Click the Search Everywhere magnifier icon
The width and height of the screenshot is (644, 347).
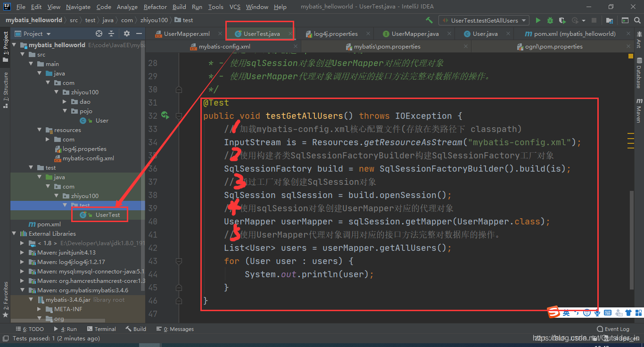click(637, 20)
